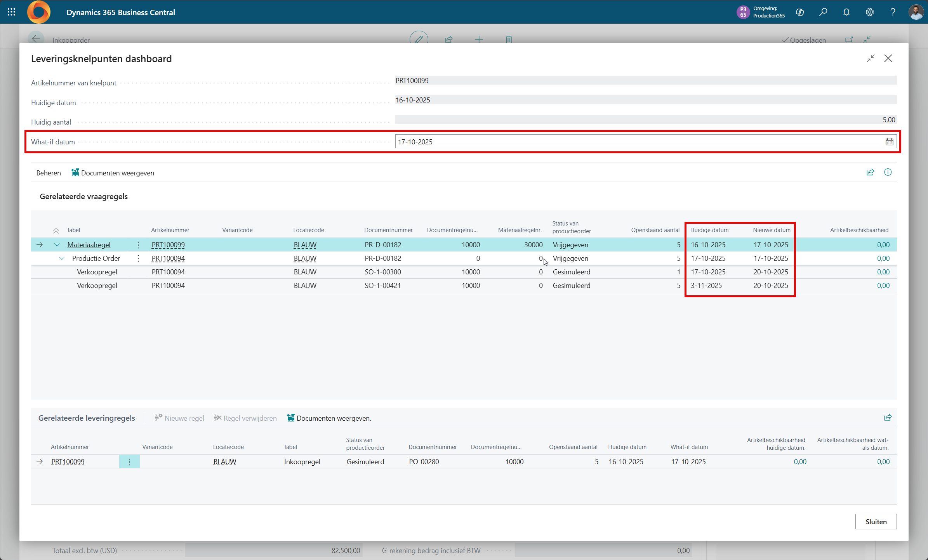Click the Sluiten button

click(876, 522)
